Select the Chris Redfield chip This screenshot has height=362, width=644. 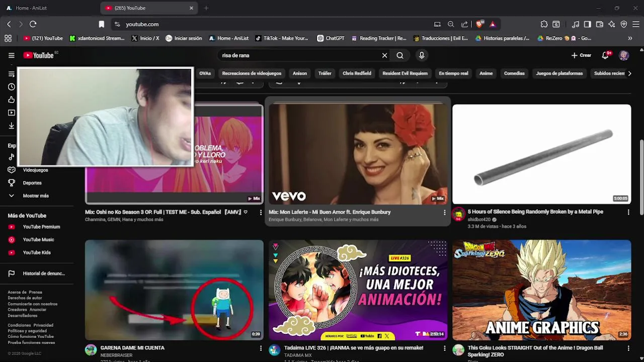click(x=357, y=73)
